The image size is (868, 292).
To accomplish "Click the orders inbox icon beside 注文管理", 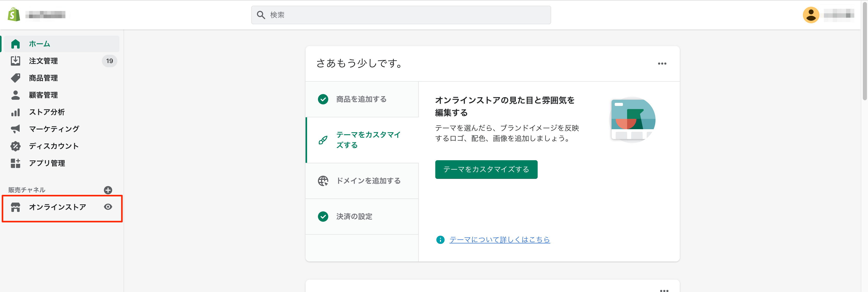I will click(x=16, y=61).
